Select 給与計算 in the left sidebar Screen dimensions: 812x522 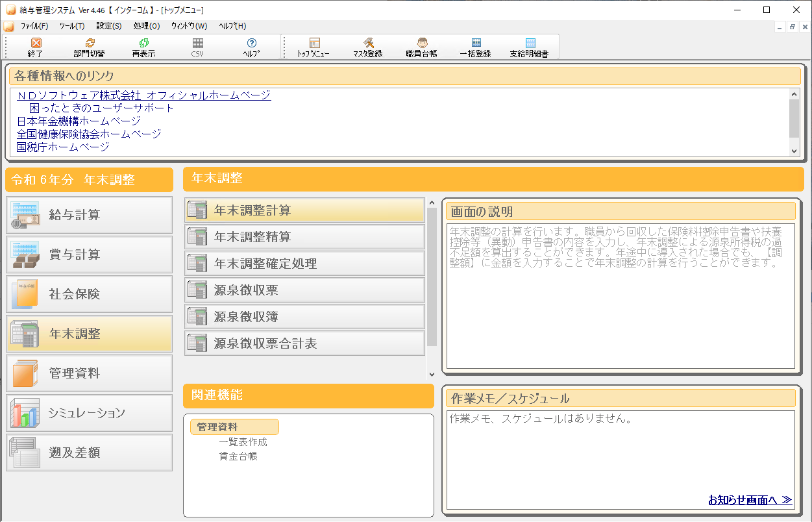90,215
